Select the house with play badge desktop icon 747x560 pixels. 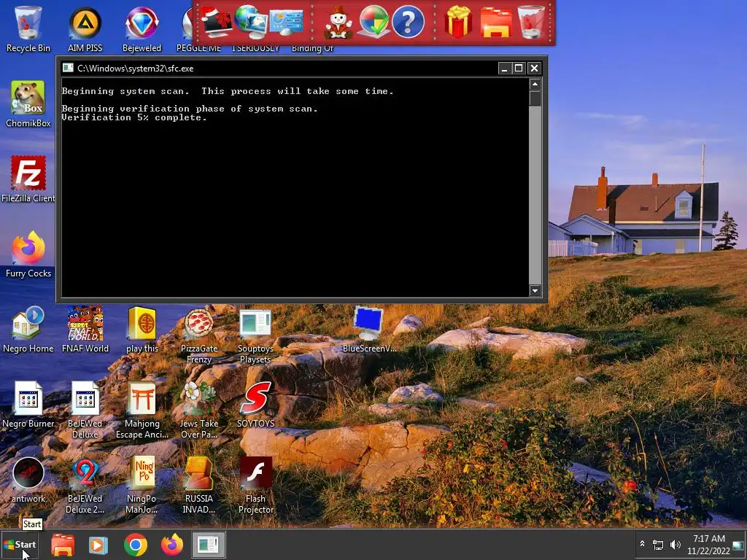28,330
